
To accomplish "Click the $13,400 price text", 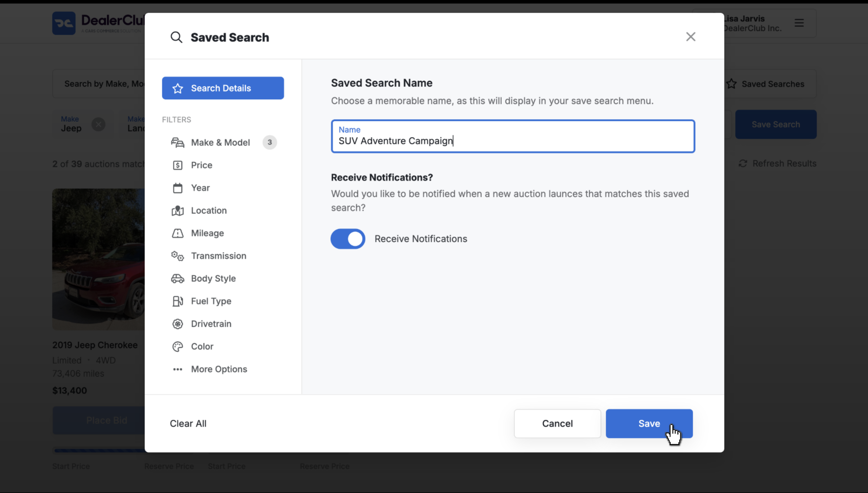I will point(70,391).
